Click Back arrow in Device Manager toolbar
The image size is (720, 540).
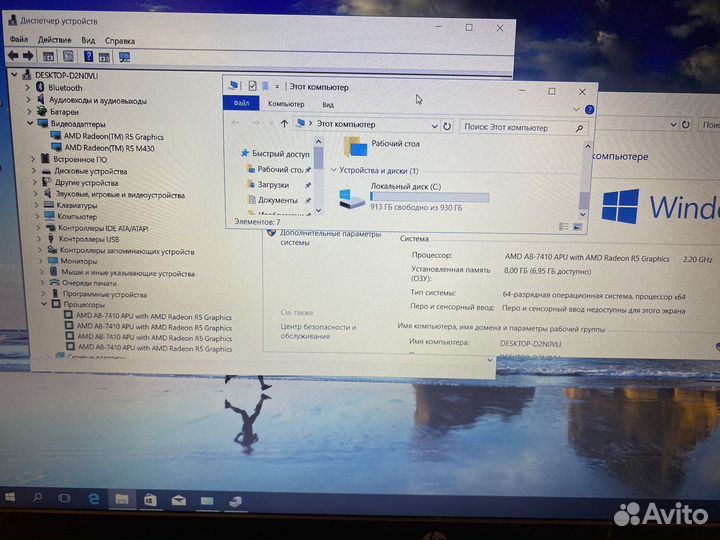13,56
